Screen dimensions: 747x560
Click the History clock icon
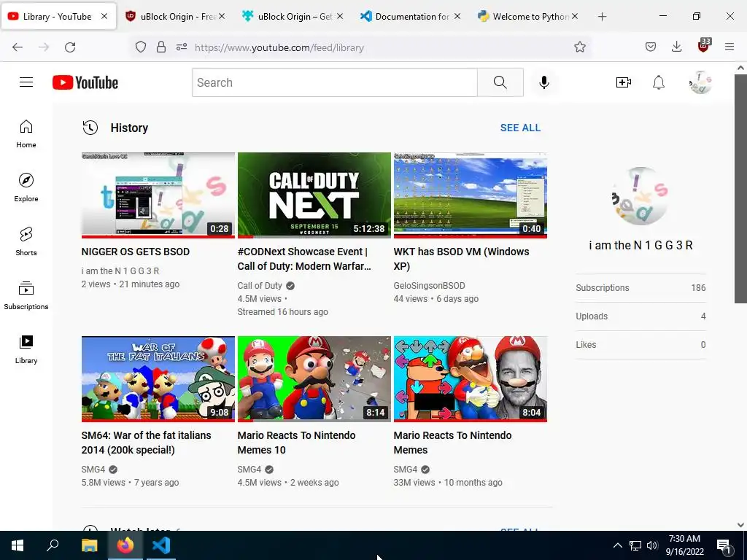click(x=90, y=128)
